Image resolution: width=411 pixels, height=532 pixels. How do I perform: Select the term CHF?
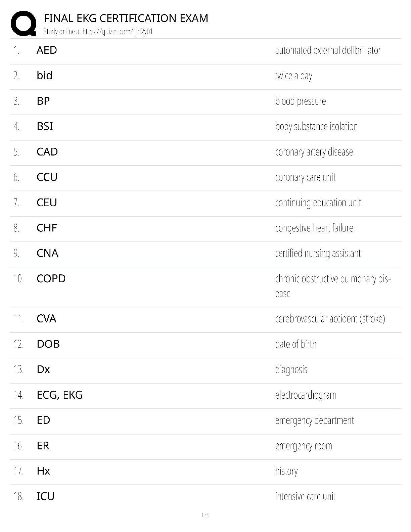[47, 228]
